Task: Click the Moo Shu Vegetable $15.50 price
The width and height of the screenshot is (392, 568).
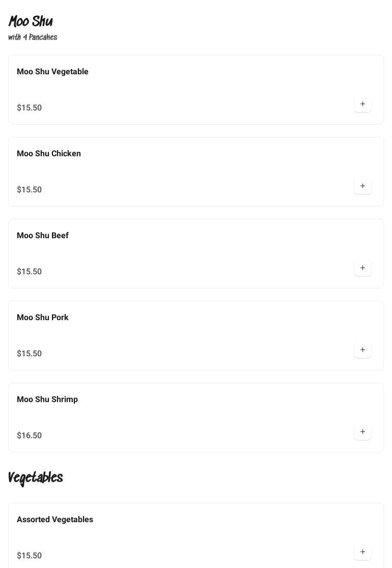Action: [x=30, y=108]
